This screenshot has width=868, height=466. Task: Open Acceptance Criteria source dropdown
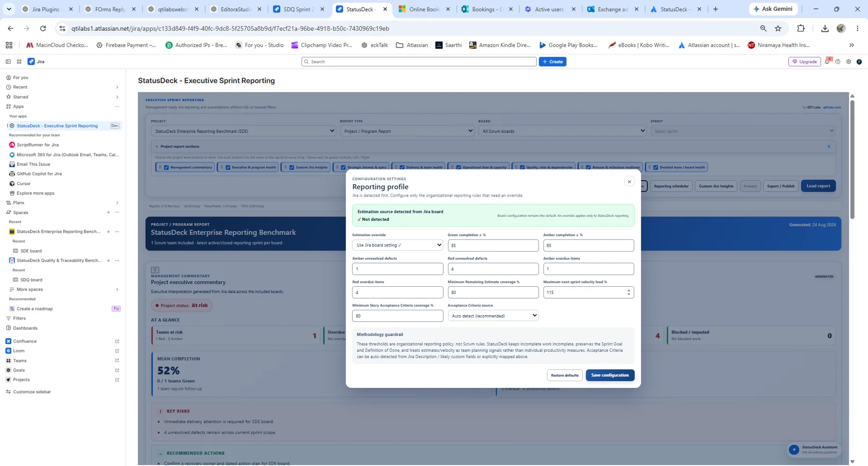(493, 316)
